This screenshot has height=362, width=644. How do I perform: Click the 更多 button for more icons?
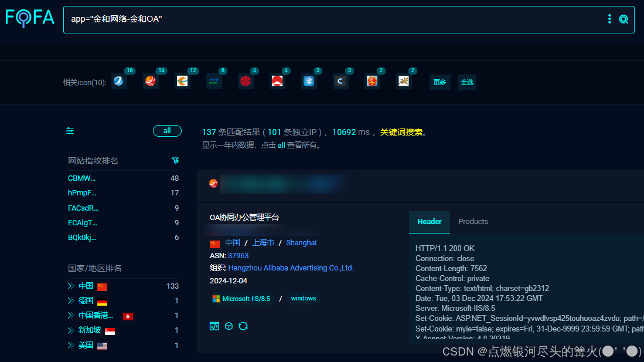(x=439, y=82)
